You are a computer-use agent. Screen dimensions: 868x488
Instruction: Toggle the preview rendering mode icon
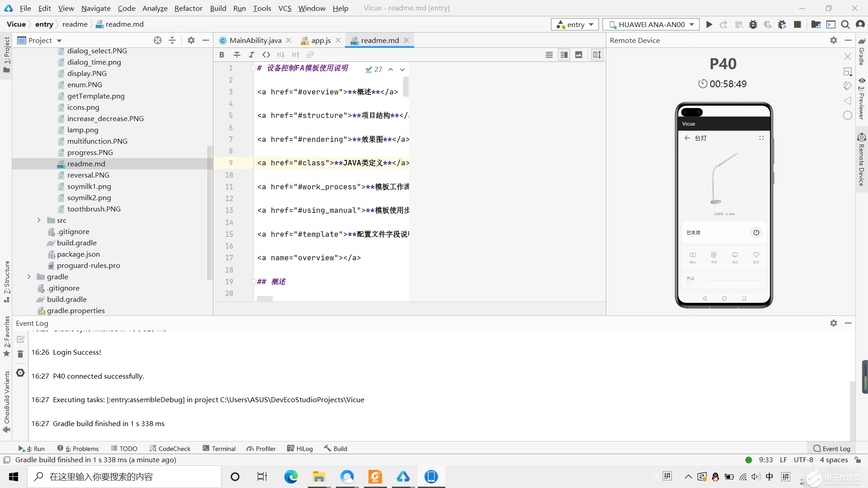579,54
